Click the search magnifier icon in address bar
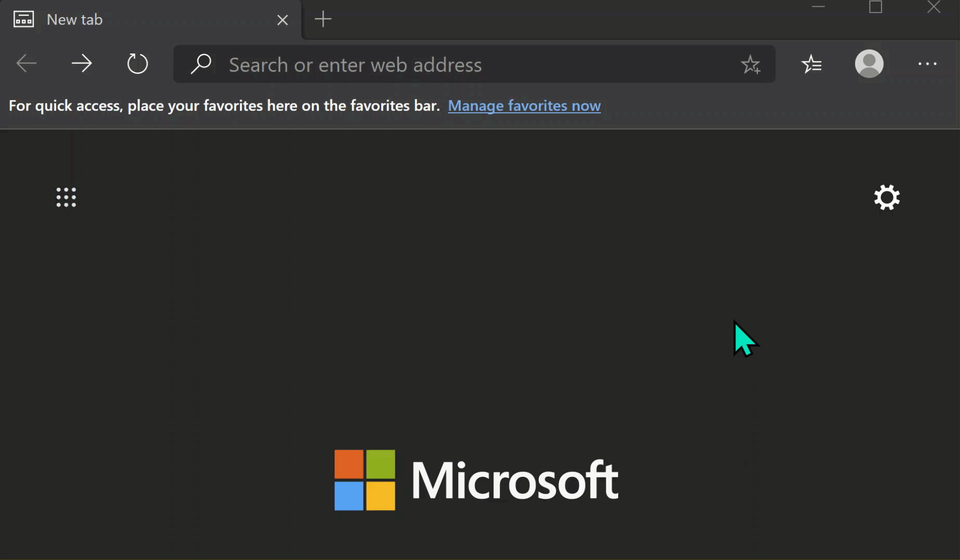 pos(201,64)
